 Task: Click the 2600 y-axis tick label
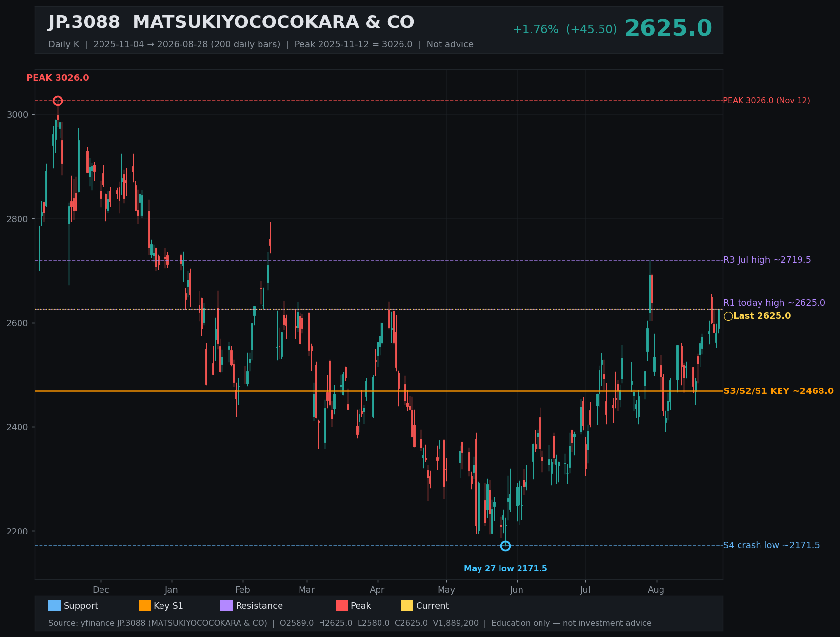[18, 323]
